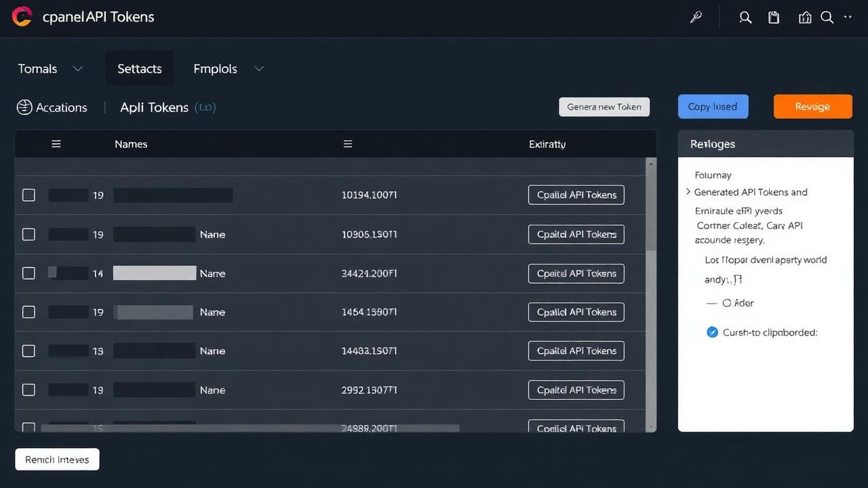
Task: Click the value 10194.10071
Action: coord(369,195)
